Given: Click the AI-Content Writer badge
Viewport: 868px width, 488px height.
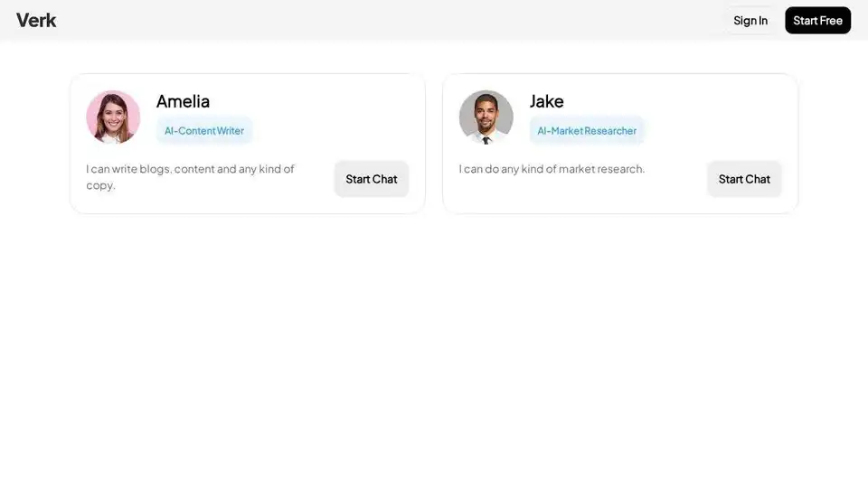Looking at the screenshot, I should 204,130.
